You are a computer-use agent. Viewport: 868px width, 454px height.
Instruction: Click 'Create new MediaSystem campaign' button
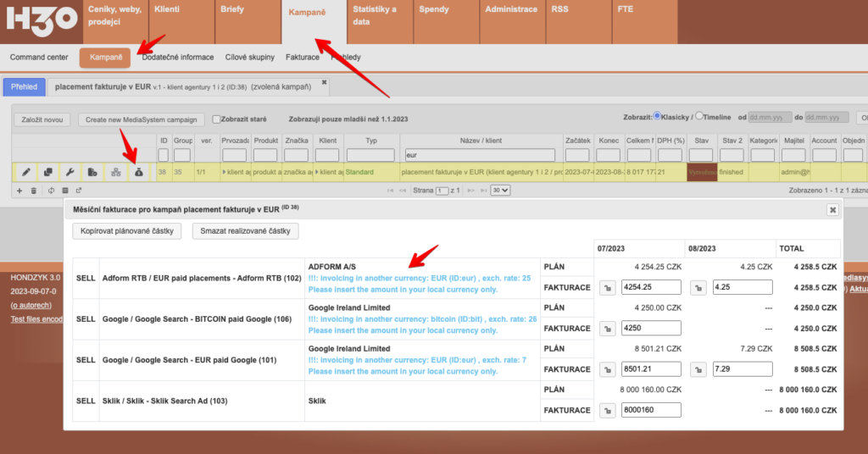coord(142,119)
